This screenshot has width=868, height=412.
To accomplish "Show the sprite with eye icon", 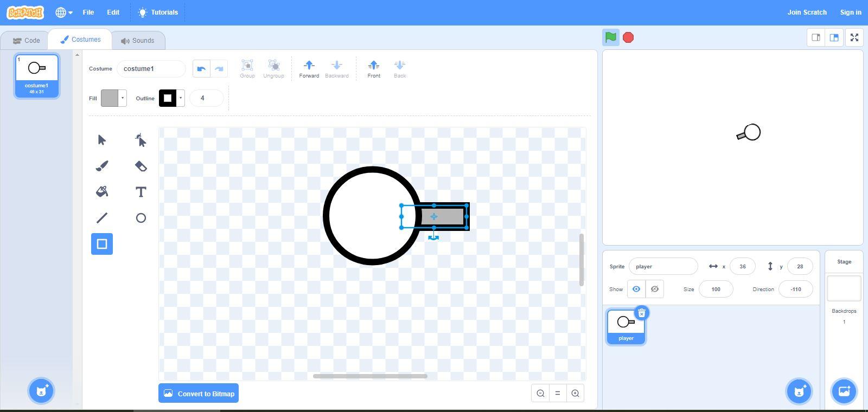I will pos(636,289).
